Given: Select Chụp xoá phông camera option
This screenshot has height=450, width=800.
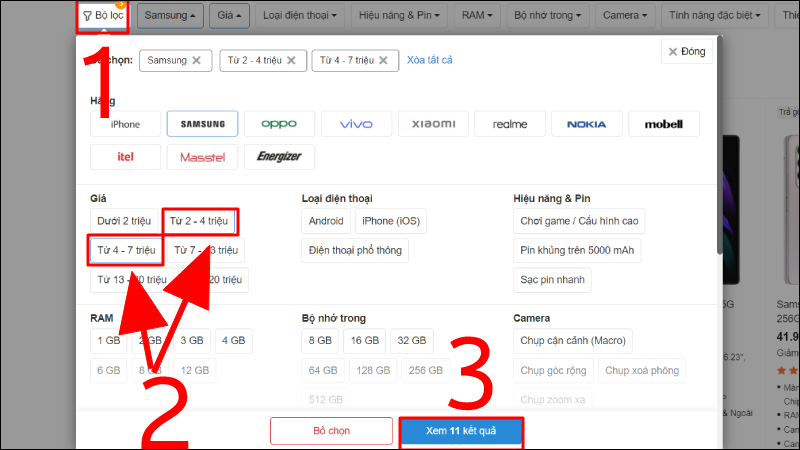Looking at the screenshot, I should point(642,370).
